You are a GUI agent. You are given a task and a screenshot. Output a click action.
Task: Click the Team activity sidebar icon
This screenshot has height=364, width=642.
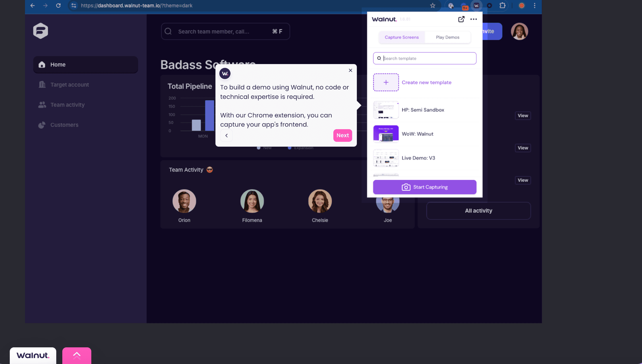42,104
